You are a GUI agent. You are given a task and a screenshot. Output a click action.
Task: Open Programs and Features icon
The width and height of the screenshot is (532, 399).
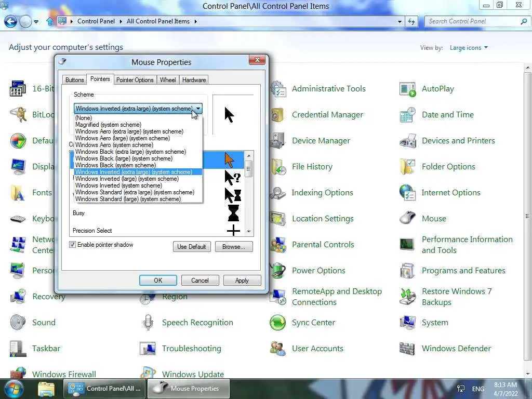[x=407, y=270]
